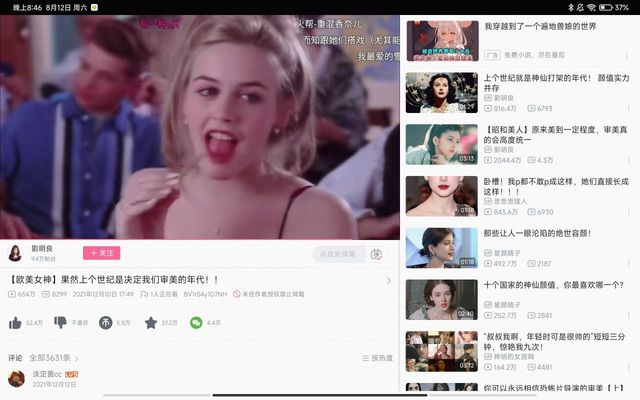The width and height of the screenshot is (640, 400).
Task: Click the 1人正在看 viewer count
Action: [x=159, y=294]
